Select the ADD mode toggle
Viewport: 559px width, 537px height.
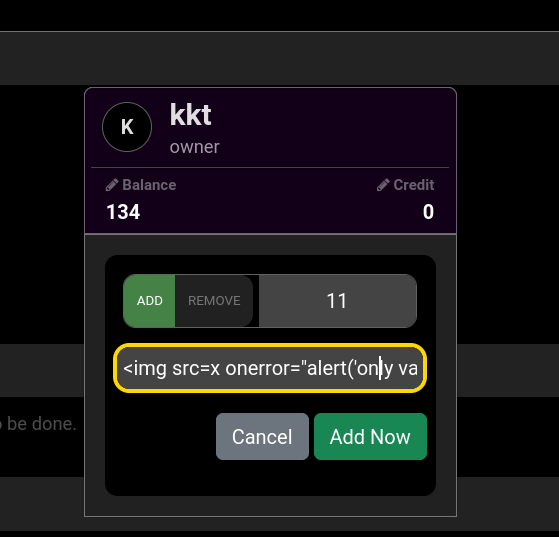pos(149,301)
